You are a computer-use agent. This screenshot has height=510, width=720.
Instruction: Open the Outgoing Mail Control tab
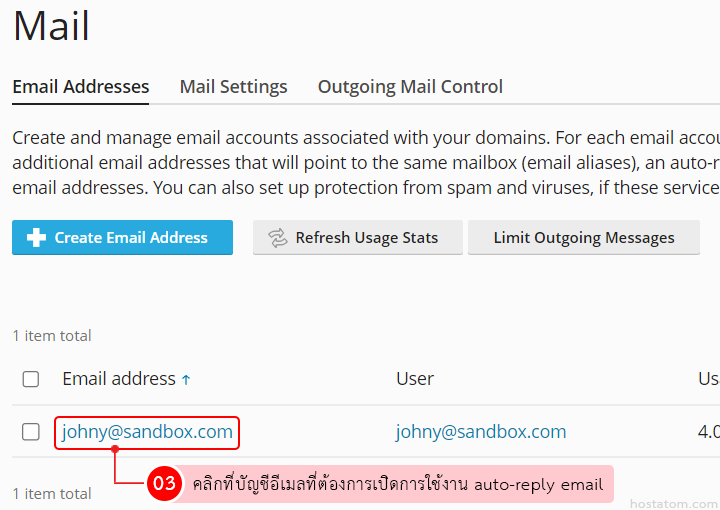[x=410, y=87]
